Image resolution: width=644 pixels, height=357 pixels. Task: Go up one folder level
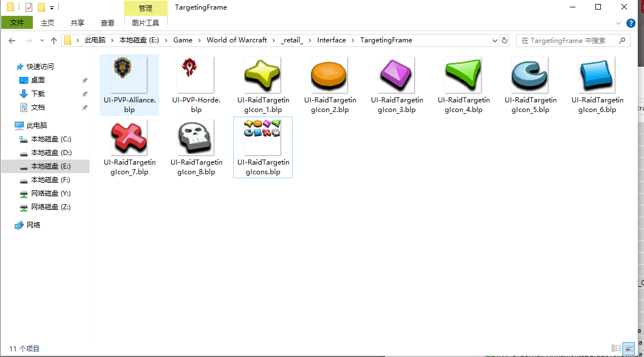(x=54, y=41)
